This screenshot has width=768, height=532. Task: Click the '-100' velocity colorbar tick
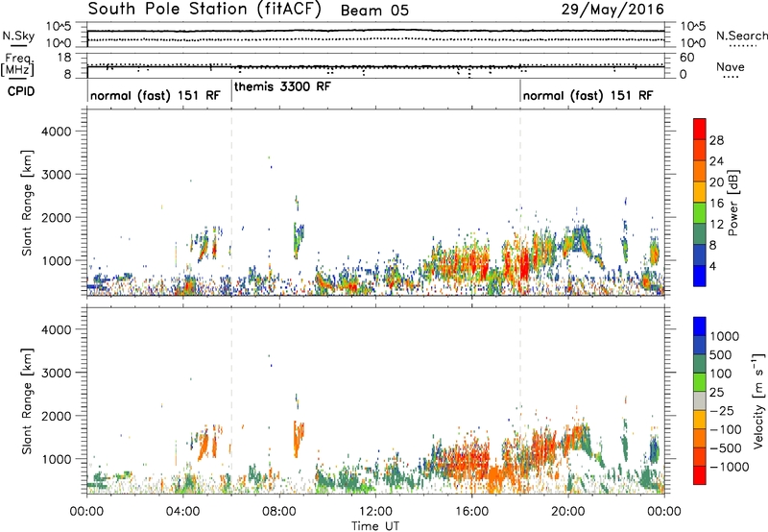coord(726,429)
